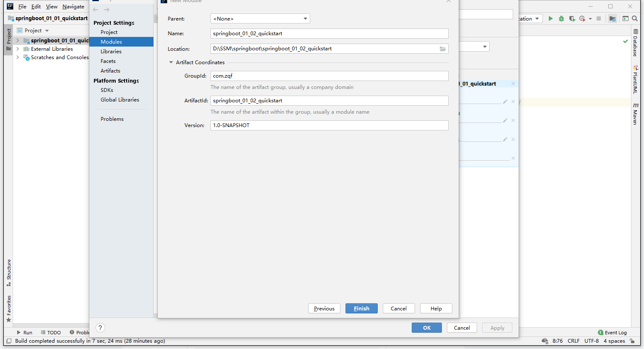Viewport: 644px width, 349px height.
Task: Click the Name input field
Action: tap(329, 34)
